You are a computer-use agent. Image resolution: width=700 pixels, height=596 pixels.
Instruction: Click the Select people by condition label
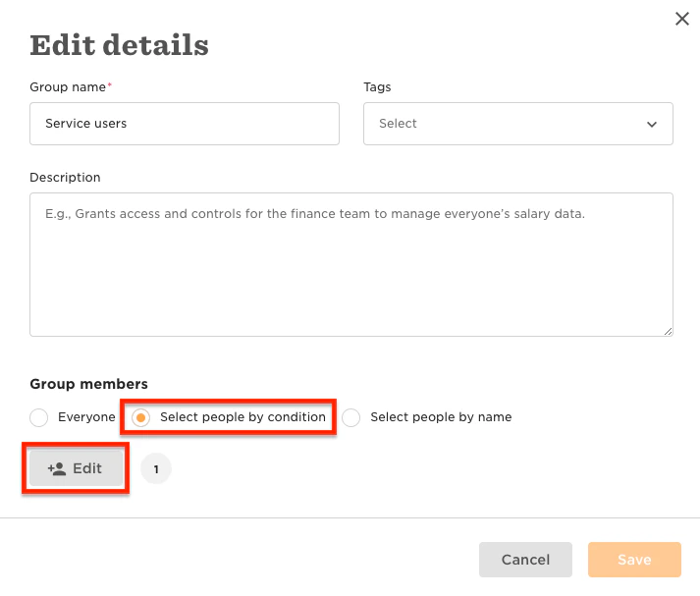tap(242, 417)
